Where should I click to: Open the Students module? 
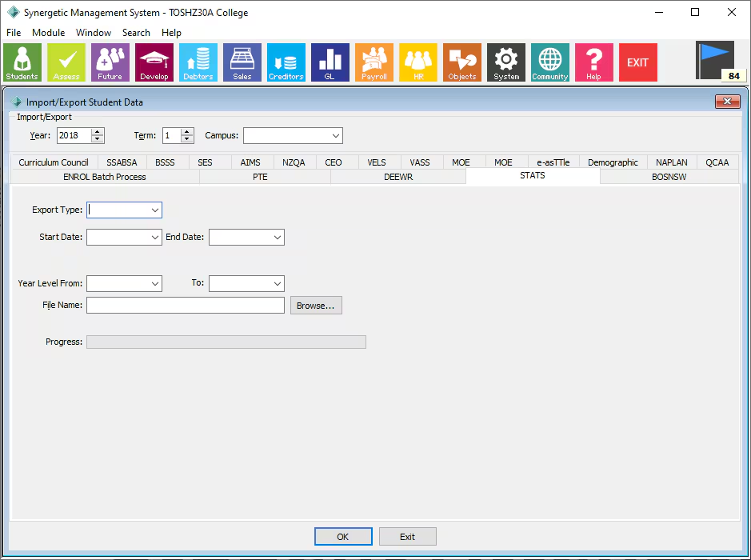(22, 62)
